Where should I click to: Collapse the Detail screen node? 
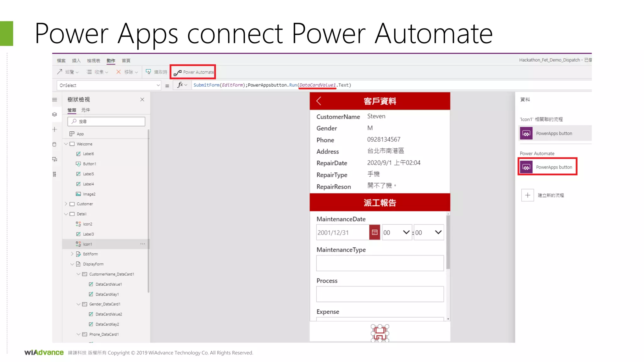coord(66,214)
